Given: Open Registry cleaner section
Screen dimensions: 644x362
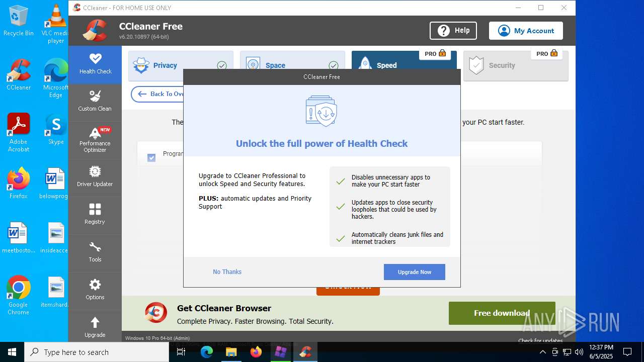Looking at the screenshot, I should pos(95,215).
